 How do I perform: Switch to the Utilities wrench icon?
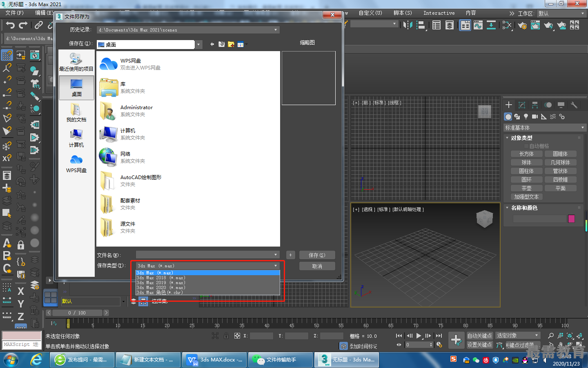coord(574,105)
